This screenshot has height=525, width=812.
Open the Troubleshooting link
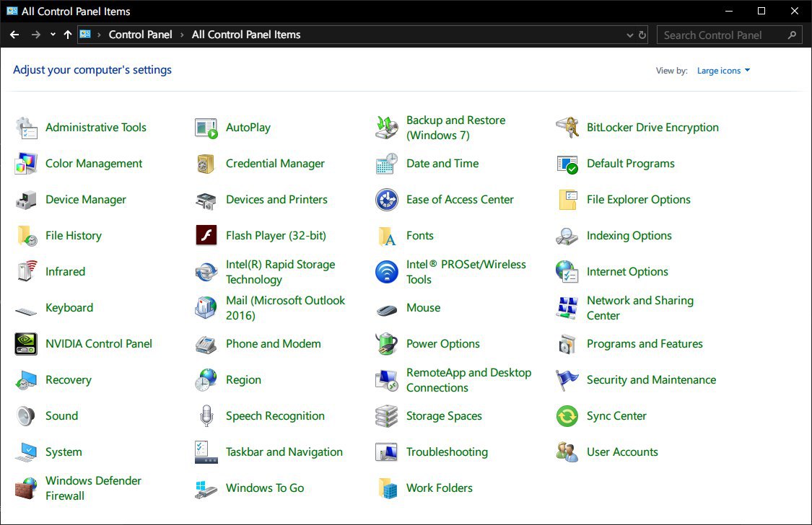447,452
